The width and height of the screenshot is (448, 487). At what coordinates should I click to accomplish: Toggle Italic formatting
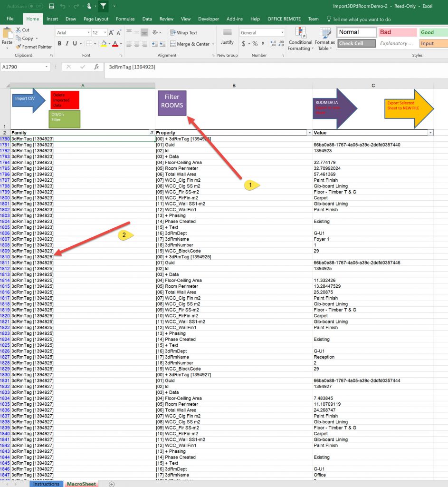pyautogui.click(x=67, y=44)
